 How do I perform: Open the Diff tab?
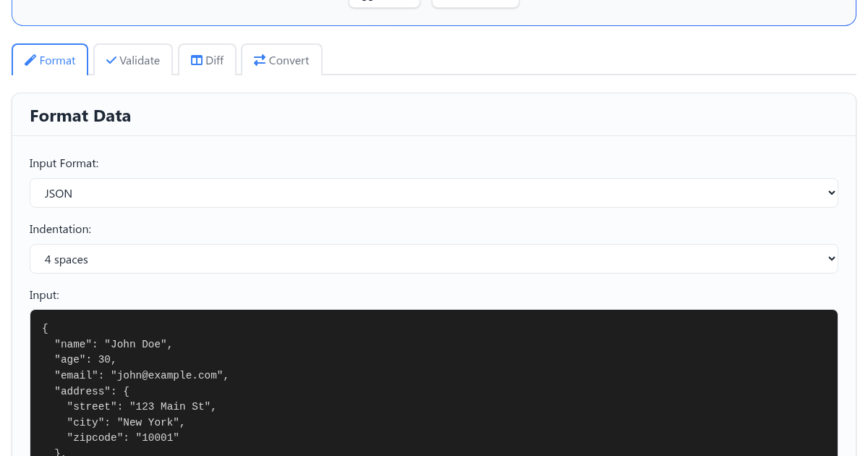(x=208, y=60)
